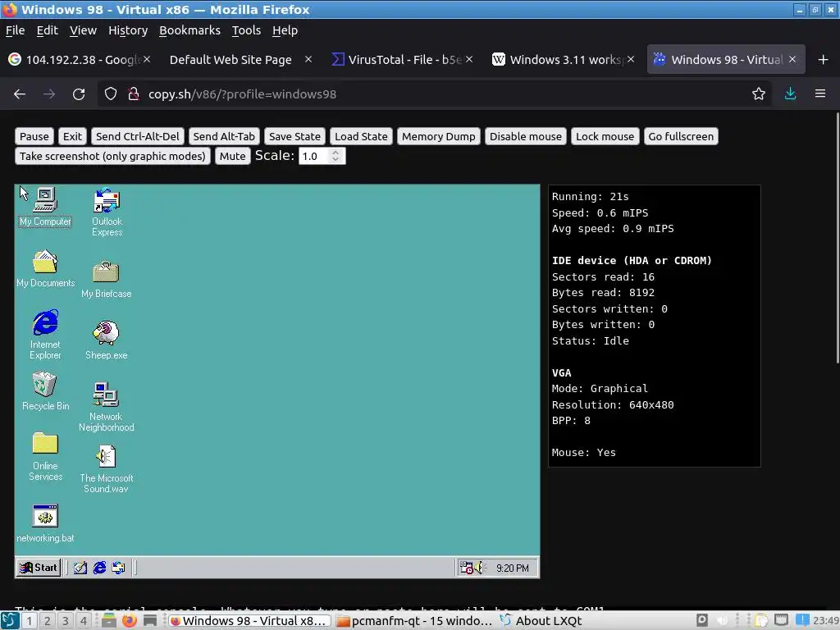840x630 pixels.
Task: Pause the emulator
Action: 34,137
